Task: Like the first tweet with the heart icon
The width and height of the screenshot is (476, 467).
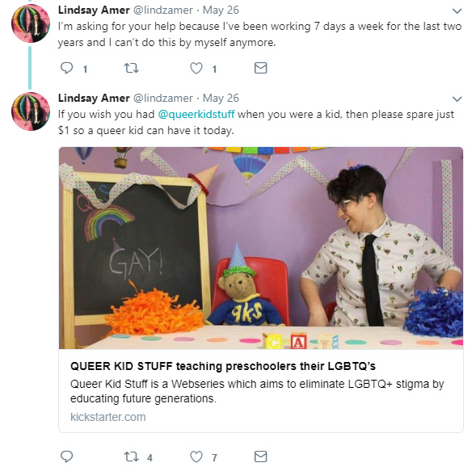Action: (196, 68)
